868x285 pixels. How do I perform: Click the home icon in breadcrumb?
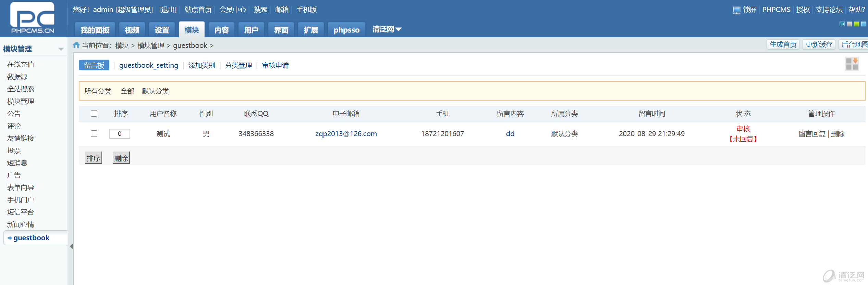tap(76, 45)
